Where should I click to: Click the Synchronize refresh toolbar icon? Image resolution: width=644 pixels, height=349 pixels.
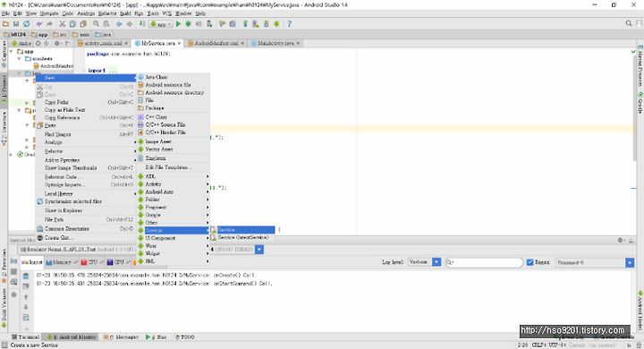27,24
